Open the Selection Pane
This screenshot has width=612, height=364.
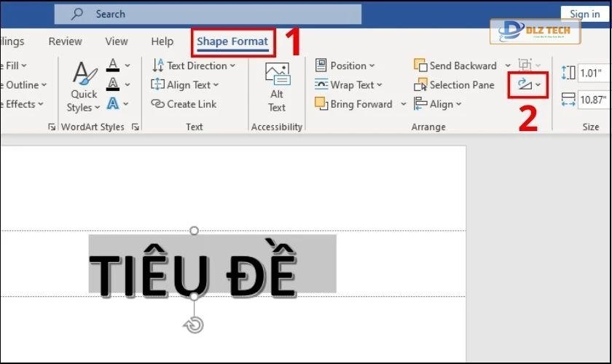454,84
